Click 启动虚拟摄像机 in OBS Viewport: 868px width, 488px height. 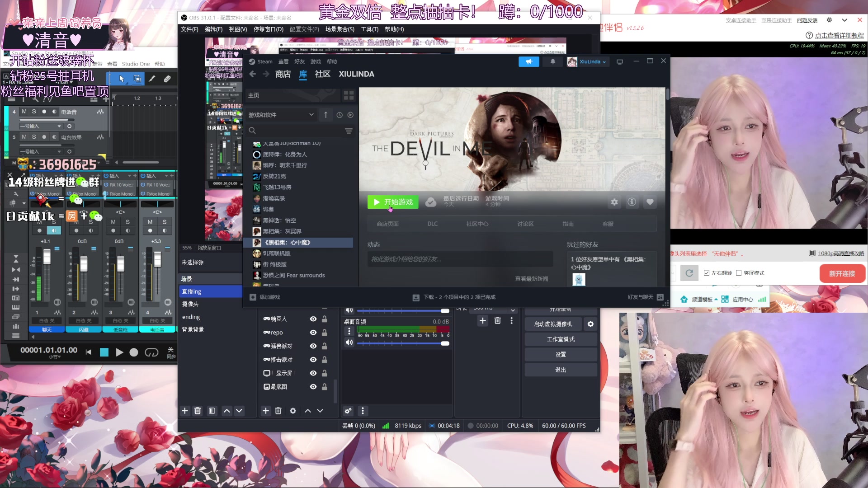click(553, 324)
